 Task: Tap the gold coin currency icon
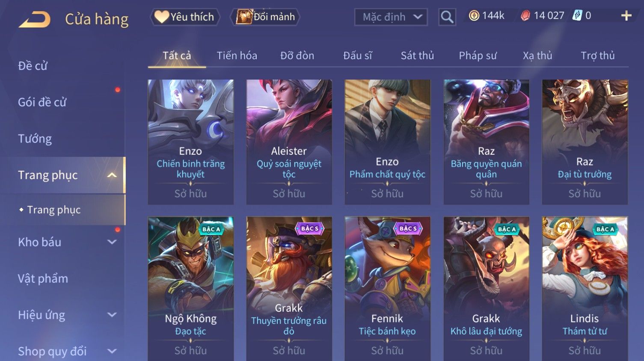[x=474, y=16]
